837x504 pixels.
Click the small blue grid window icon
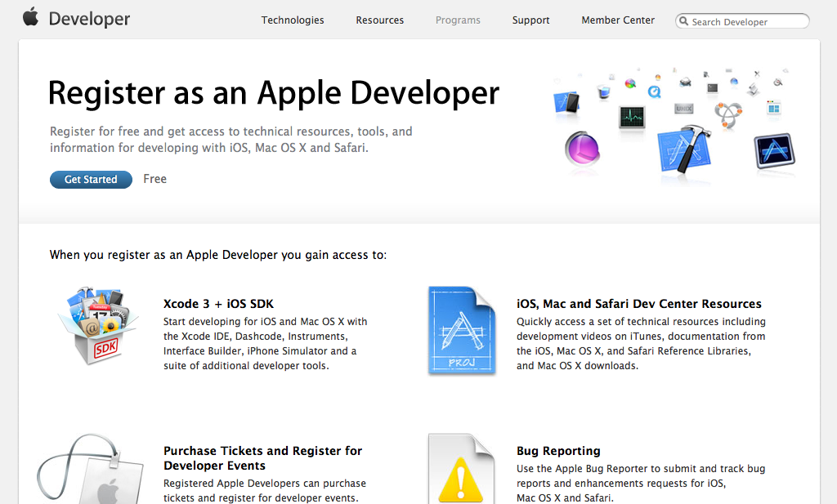[x=773, y=109]
